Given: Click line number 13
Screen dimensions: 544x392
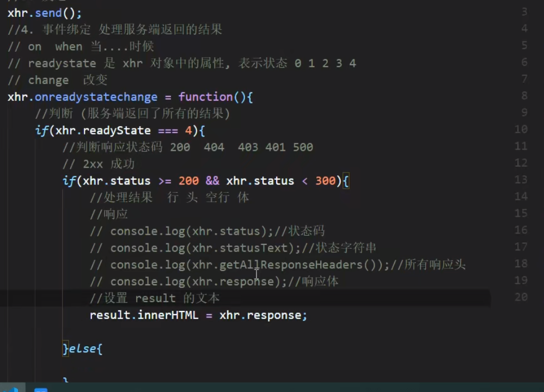Looking at the screenshot, I should tap(521, 180).
